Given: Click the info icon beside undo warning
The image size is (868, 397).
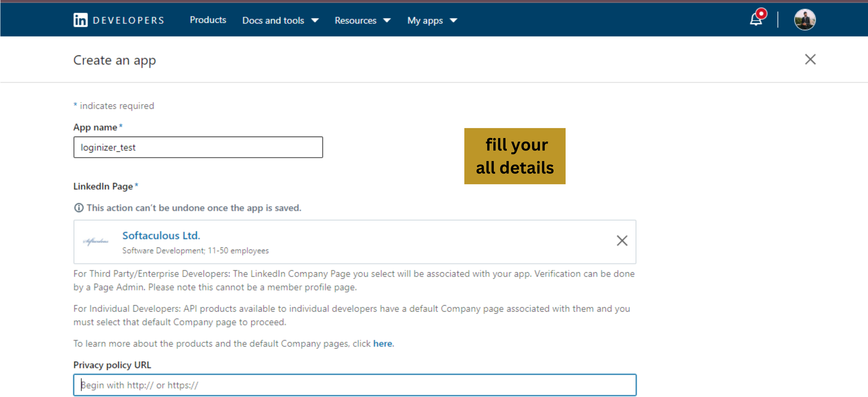Looking at the screenshot, I should point(78,208).
